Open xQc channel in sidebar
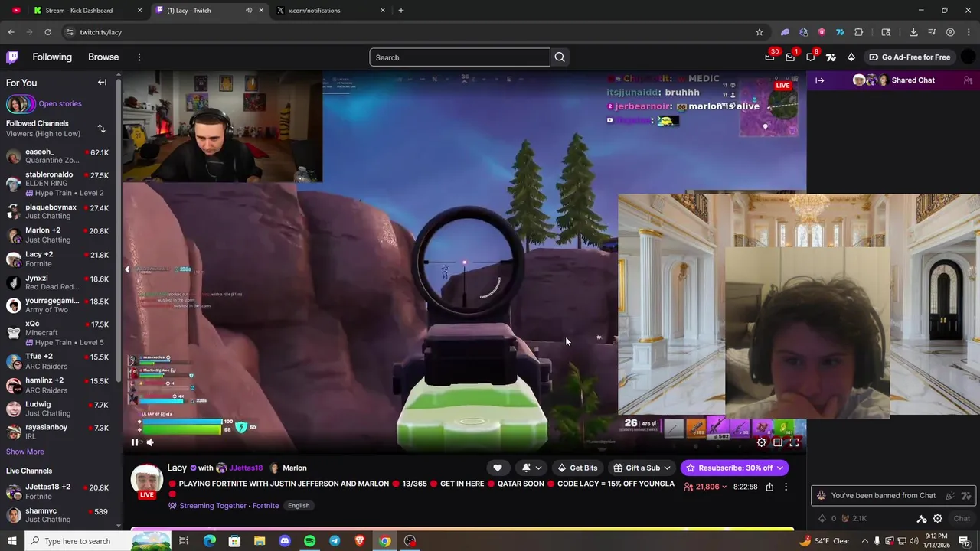 click(57, 333)
